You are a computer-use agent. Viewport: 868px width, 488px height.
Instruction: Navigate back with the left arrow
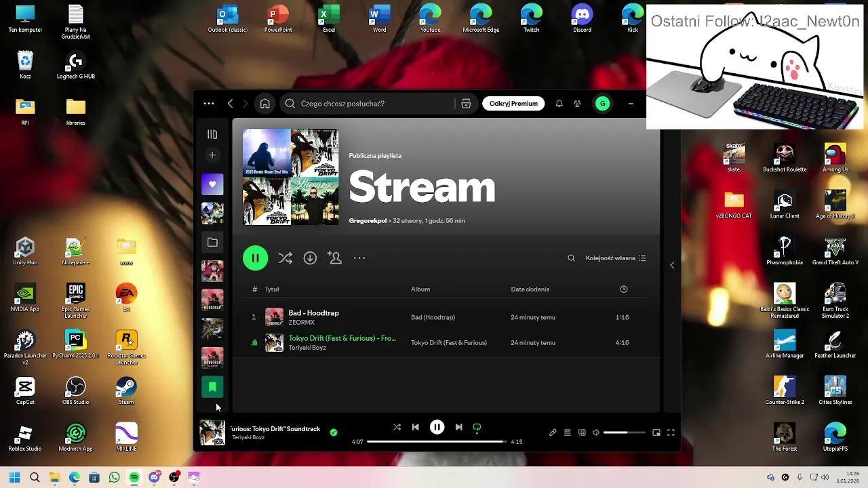pyautogui.click(x=230, y=104)
